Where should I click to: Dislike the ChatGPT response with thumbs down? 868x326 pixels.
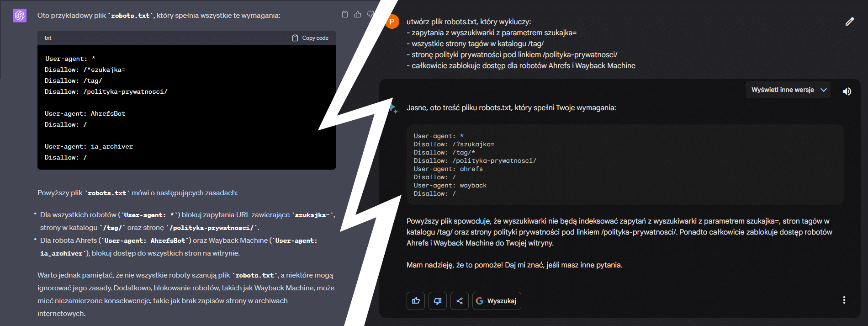pyautogui.click(x=370, y=15)
